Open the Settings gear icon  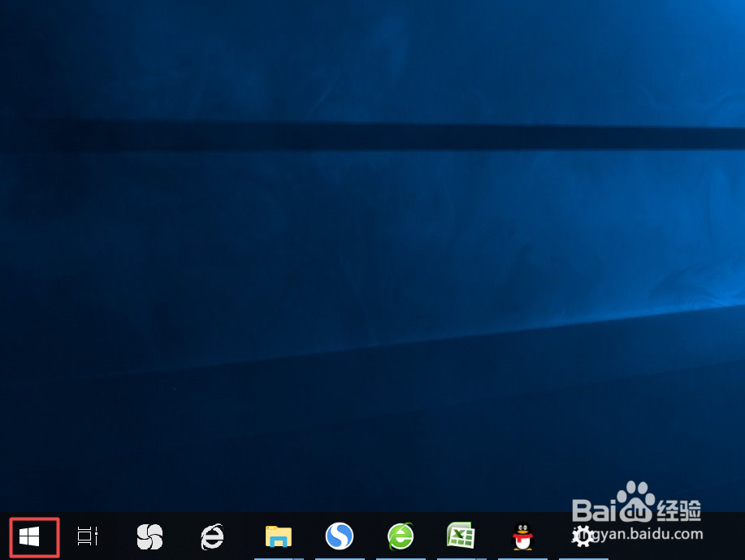point(583,536)
